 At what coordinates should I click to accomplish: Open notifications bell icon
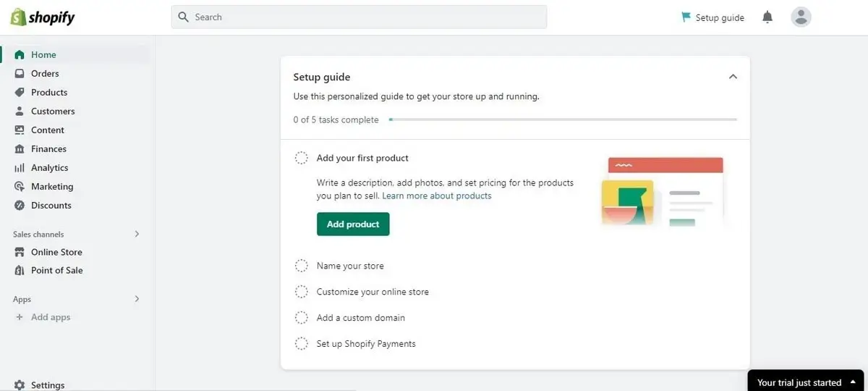pos(767,17)
